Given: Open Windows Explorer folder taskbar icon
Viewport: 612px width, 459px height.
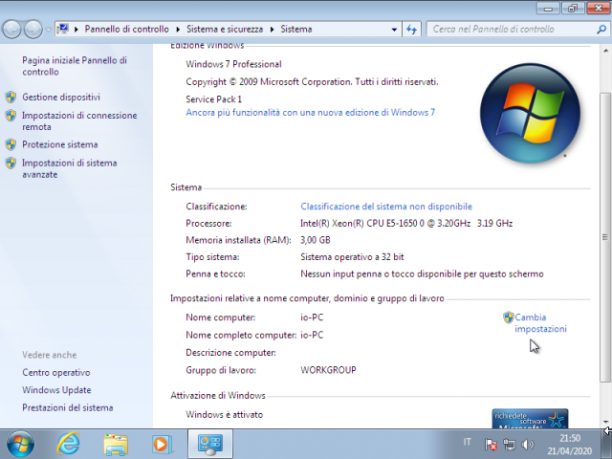Looking at the screenshot, I should (x=116, y=444).
